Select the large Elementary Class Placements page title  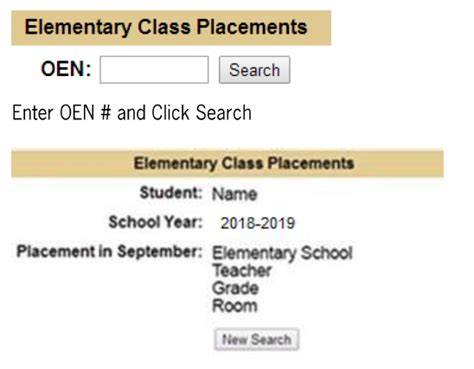(x=166, y=27)
